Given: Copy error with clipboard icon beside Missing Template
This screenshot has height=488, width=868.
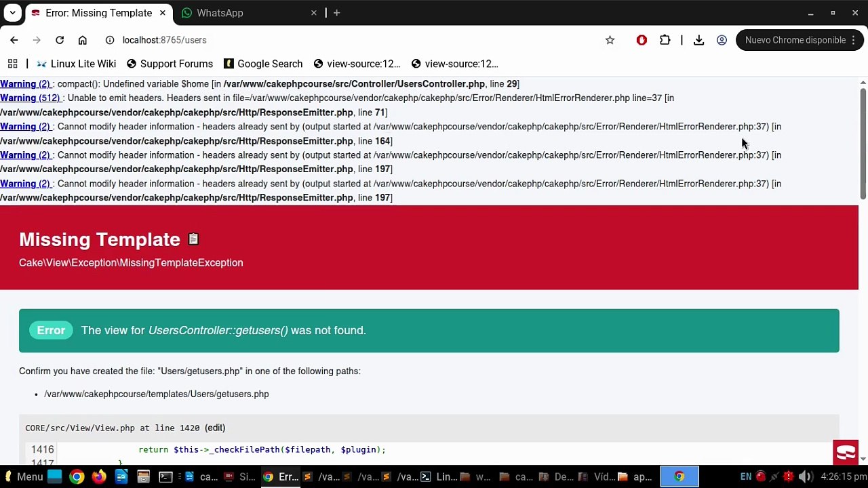Looking at the screenshot, I should 193,239.
